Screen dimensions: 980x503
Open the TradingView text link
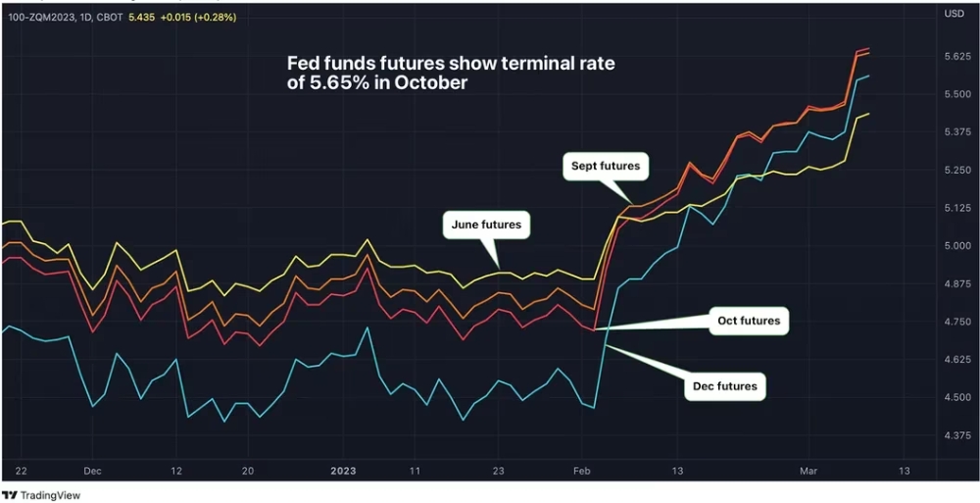point(51,495)
